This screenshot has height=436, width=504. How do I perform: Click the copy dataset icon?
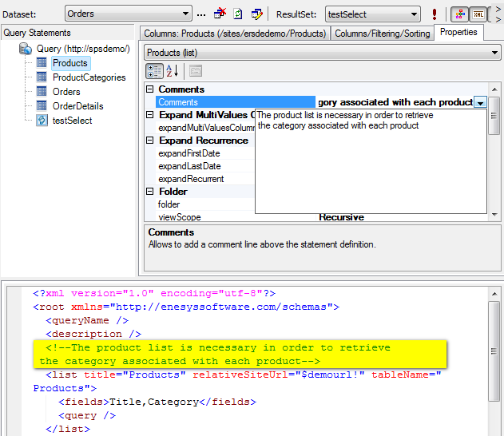coord(239,14)
